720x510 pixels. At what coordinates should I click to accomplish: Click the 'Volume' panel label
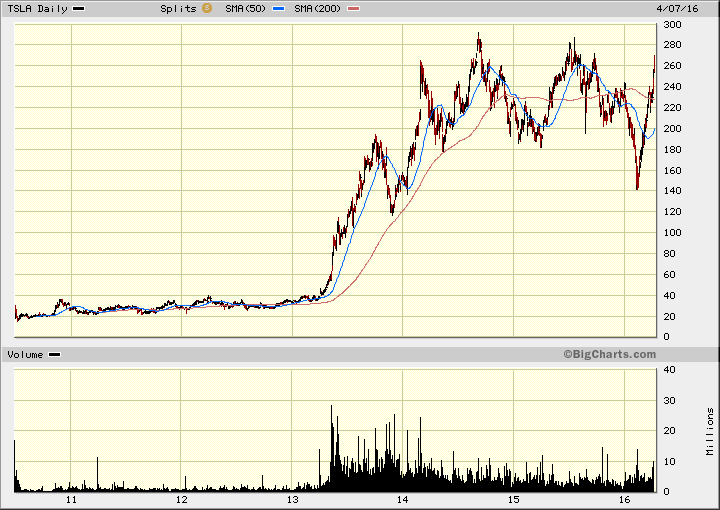(25, 354)
